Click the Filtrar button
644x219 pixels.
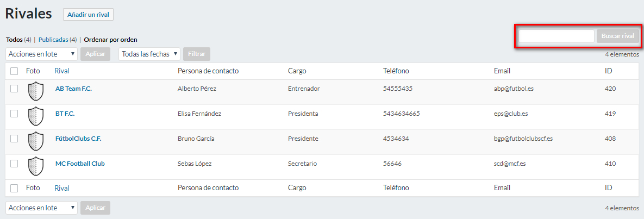197,54
